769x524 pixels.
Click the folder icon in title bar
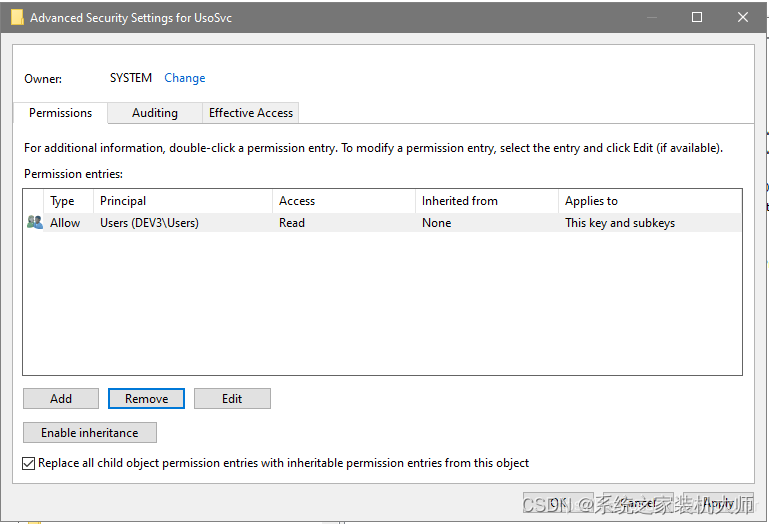(19, 18)
